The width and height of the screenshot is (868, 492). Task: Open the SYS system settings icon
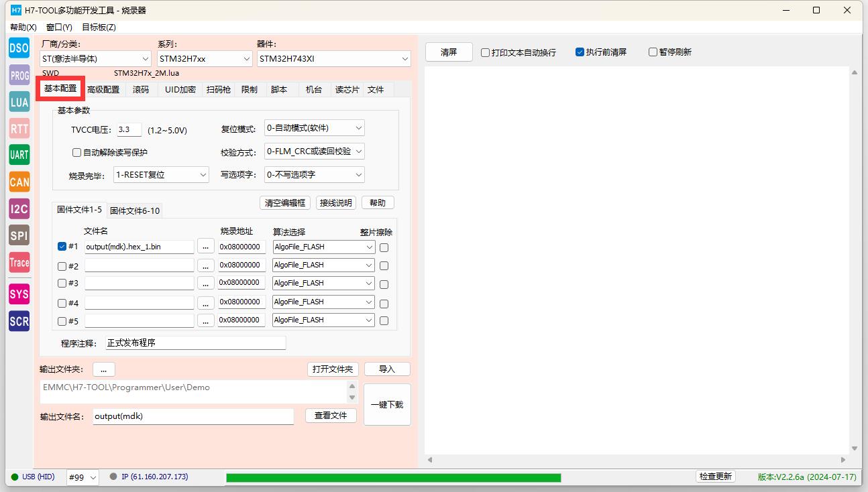[x=19, y=294]
